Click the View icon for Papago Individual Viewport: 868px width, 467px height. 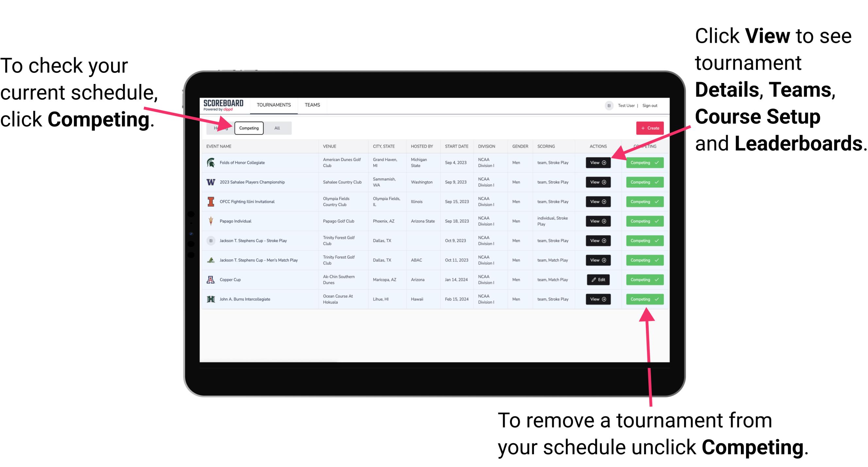(598, 222)
